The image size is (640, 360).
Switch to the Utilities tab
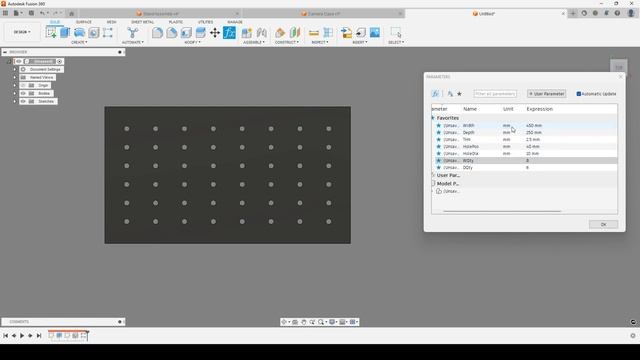pos(205,22)
